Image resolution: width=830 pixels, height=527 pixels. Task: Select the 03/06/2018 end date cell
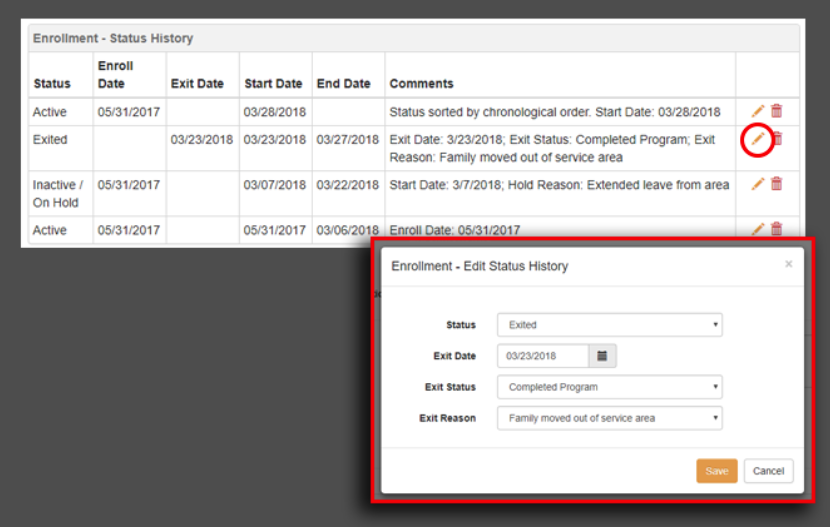(348, 230)
